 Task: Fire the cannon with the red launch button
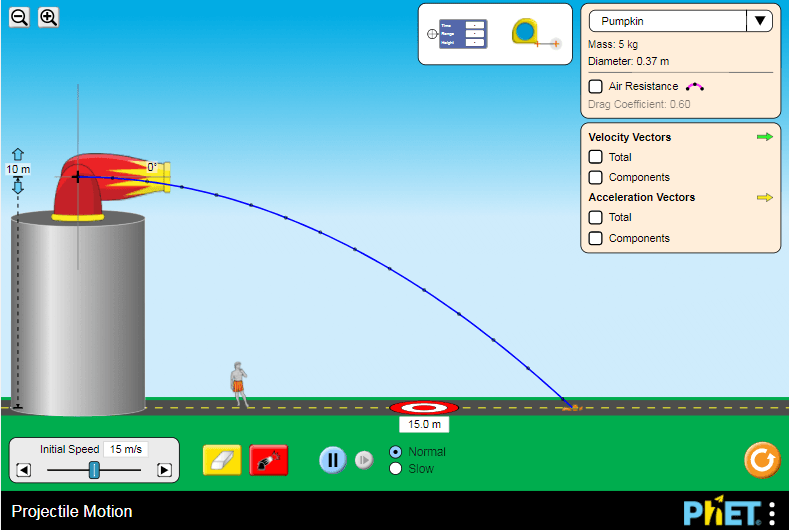[269, 460]
